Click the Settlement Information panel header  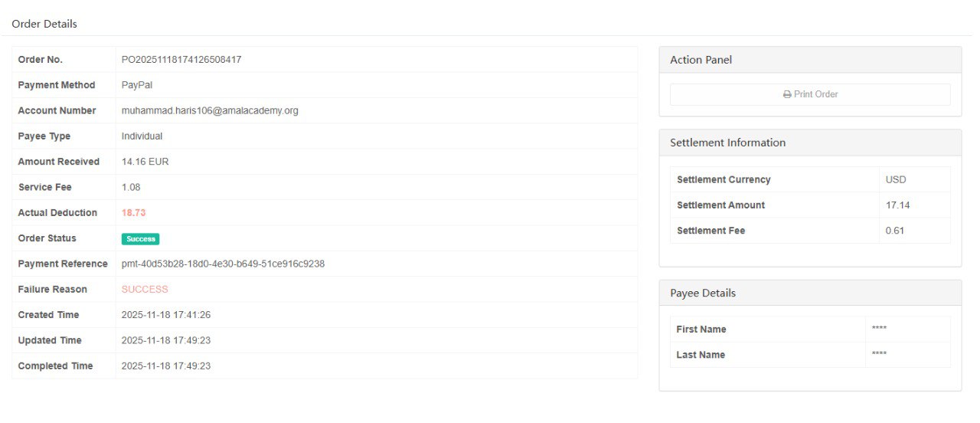(x=727, y=143)
